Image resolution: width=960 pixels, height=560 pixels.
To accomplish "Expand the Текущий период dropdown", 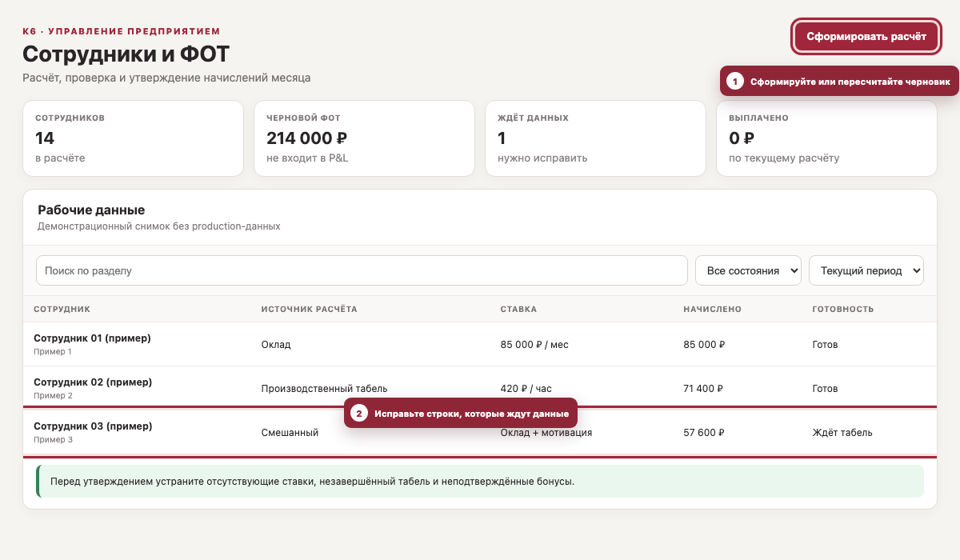I will [x=866, y=270].
